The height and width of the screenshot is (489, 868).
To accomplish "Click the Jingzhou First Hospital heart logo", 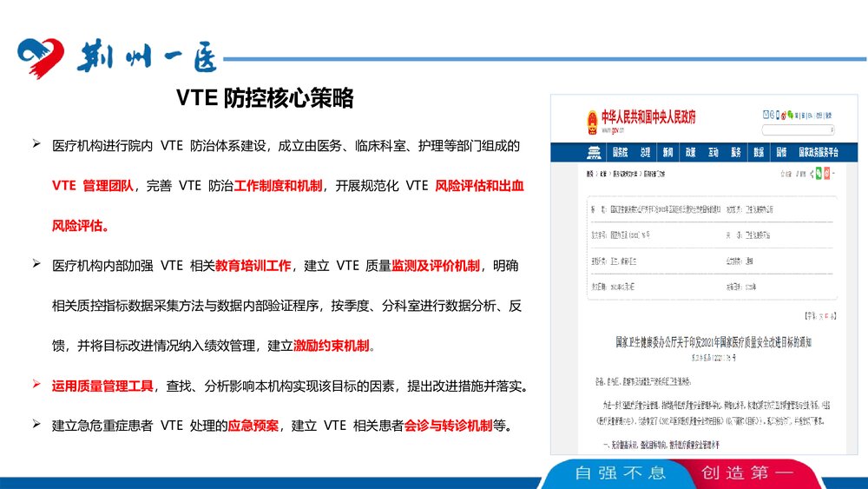I will tap(41, 57).
